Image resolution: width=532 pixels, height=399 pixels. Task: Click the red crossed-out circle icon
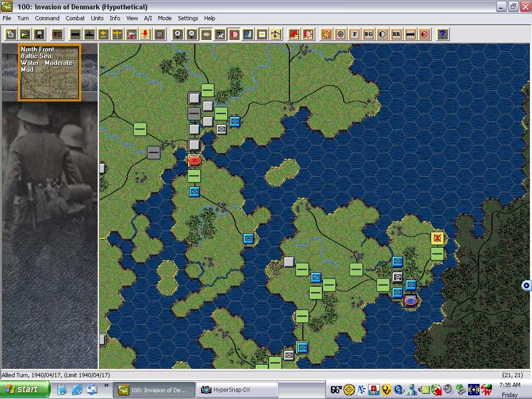pyautogui.click(x=424, y=34)
